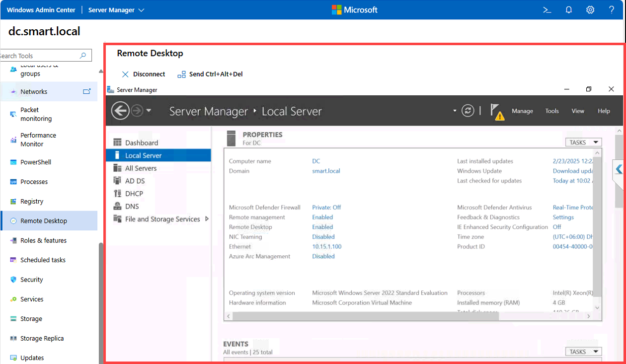The width and height of the screenshot is (626, 364).
Task: Click the Server Manager forward arrow
Action: 137,111
